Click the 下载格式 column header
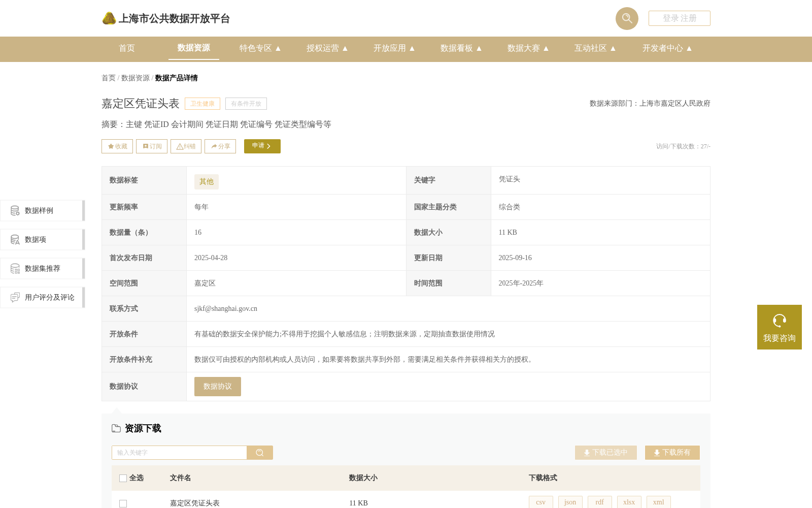The width and height of the screenshot is (812, 508). point(543,478)
